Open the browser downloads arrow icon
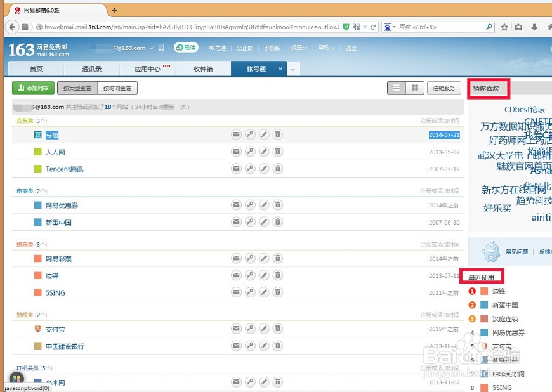The height and width of the screenshot is (392, 552). [x=534, y=27]
